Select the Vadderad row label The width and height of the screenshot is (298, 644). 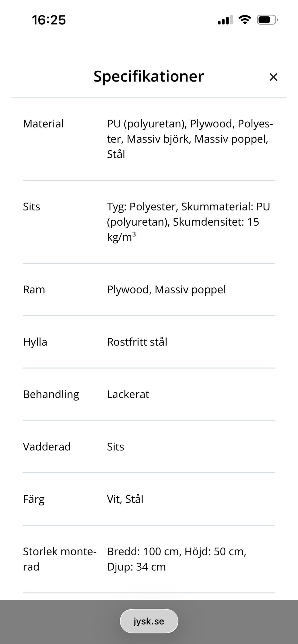[47, 447]
